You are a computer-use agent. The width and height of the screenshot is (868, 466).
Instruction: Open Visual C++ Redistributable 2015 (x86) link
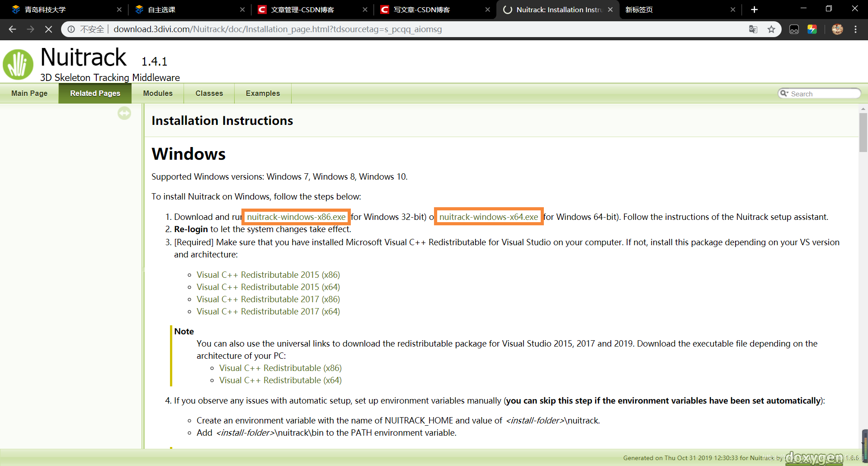[268, 275]
